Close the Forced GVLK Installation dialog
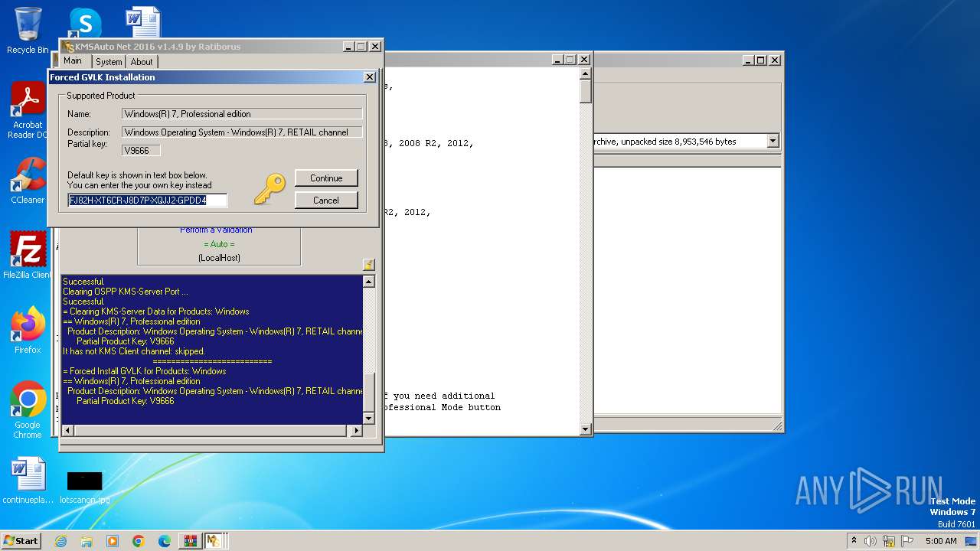Viewport: 980px width, 551px height. click(x=369, y=77)
